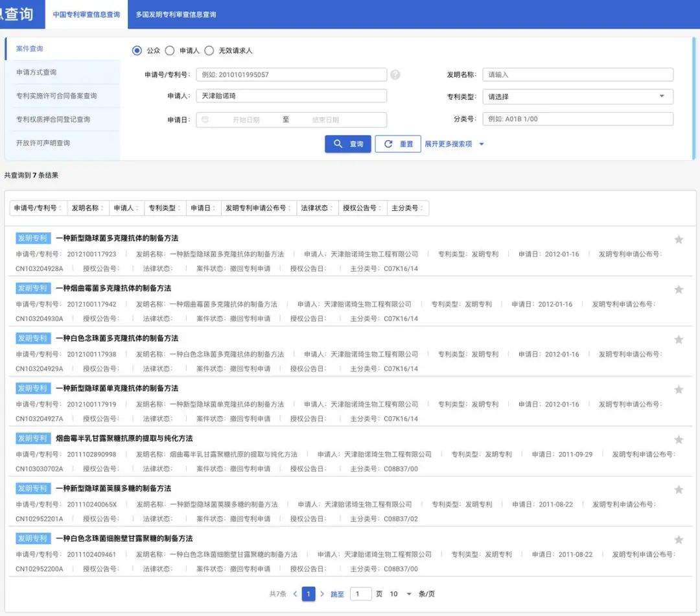The image size is (700, 616).
Task: Click the help question mark beside application number field
Action: pyautogui.click(x=395, y=75)
